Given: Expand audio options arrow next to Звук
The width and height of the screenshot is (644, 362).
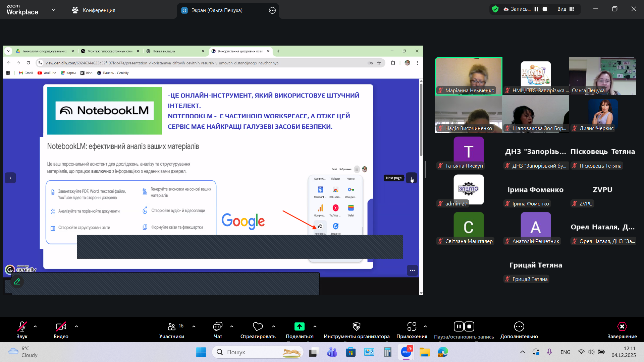Looking at the screenshot, I should [35, 326].
